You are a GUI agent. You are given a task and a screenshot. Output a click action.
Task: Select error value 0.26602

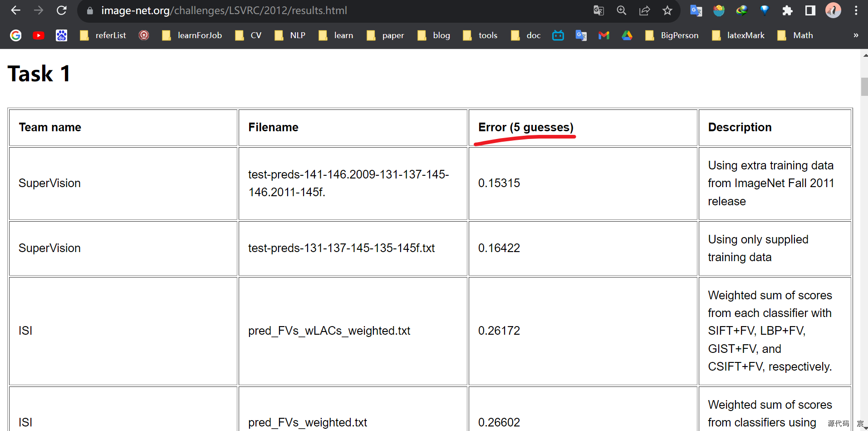pyautogui.click(x=499, y=422)
